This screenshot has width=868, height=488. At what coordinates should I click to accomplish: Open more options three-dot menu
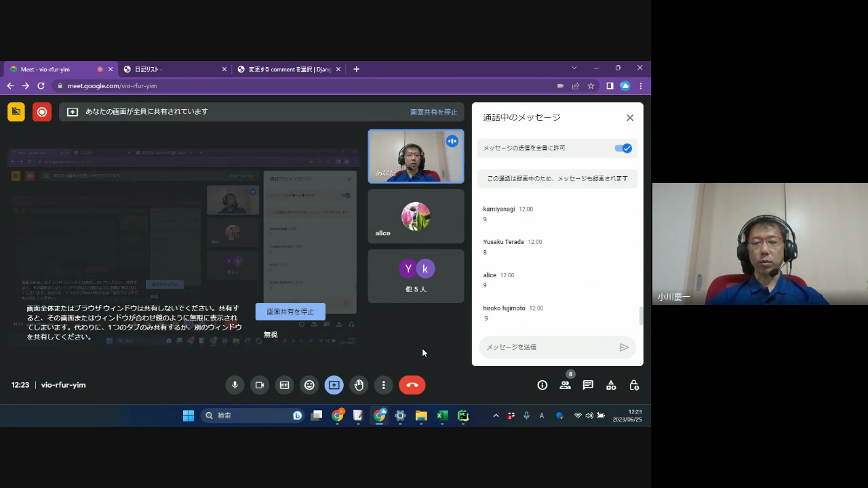(383, 385)
